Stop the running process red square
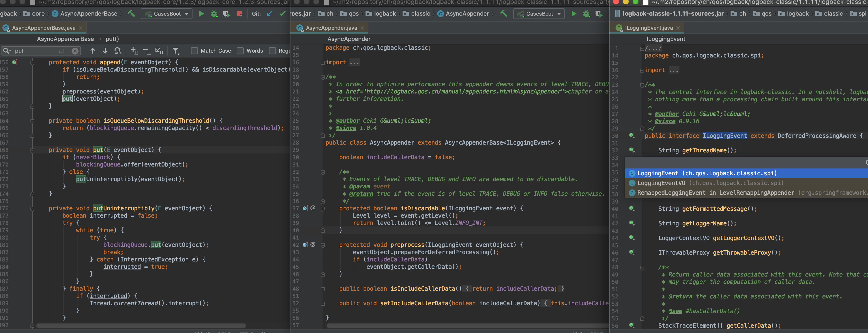Screen dimensions: 868x333 point(239,14)
